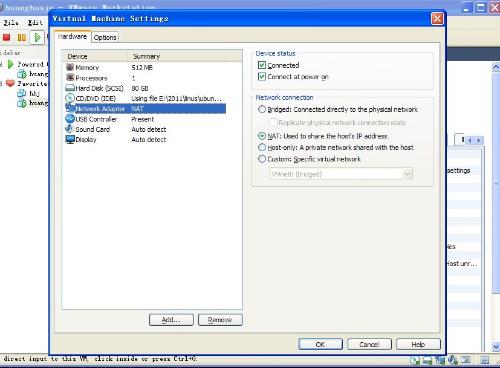
Task: Click the Remove button
Action: click(220, 320)
